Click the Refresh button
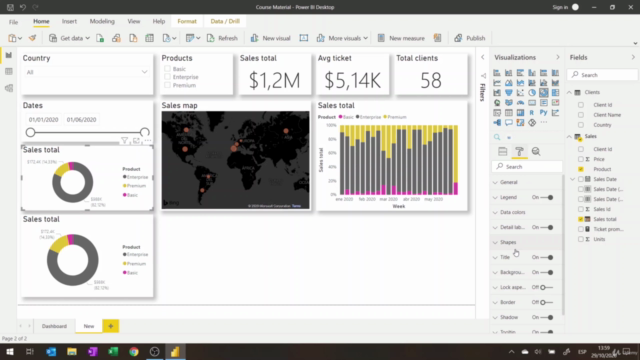 point(222,38)
